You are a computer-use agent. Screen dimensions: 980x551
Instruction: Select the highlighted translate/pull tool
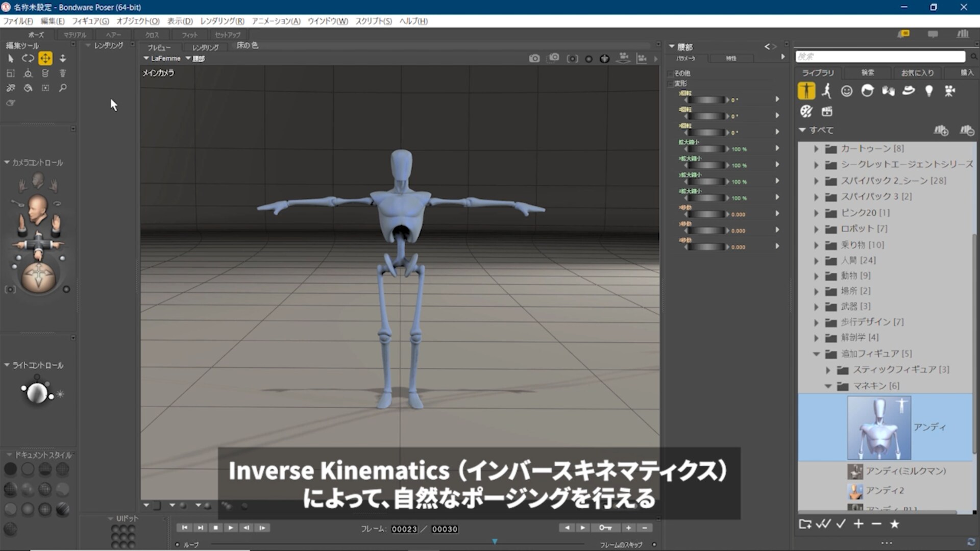click(x=45, y=59)
